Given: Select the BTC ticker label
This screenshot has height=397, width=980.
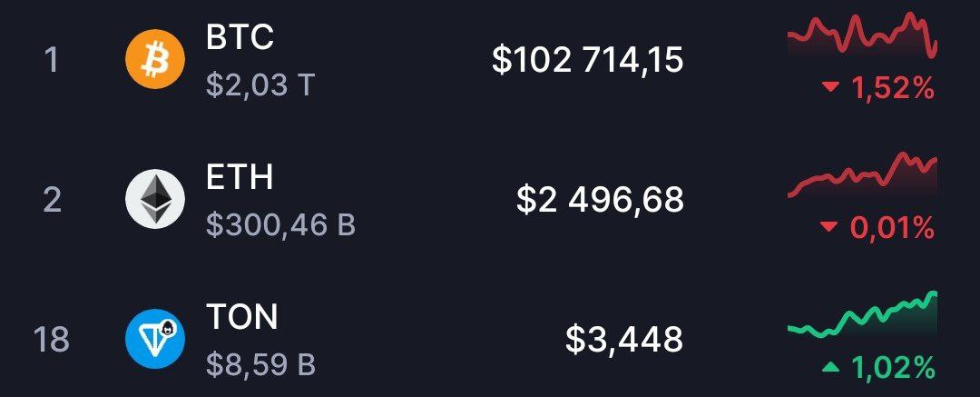Looking at the screenshot, I should tap(240, 38).
